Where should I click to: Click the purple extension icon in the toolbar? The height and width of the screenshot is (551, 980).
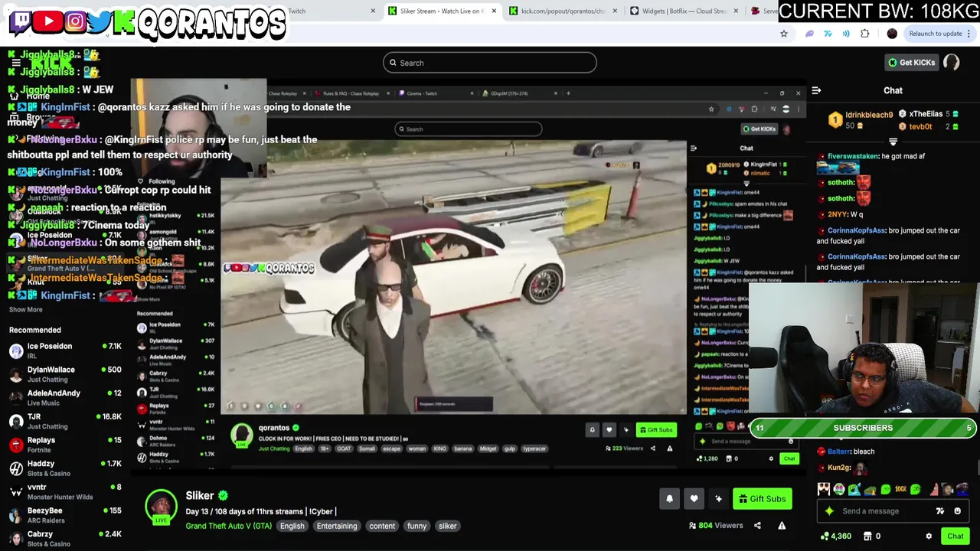point(809,34)
